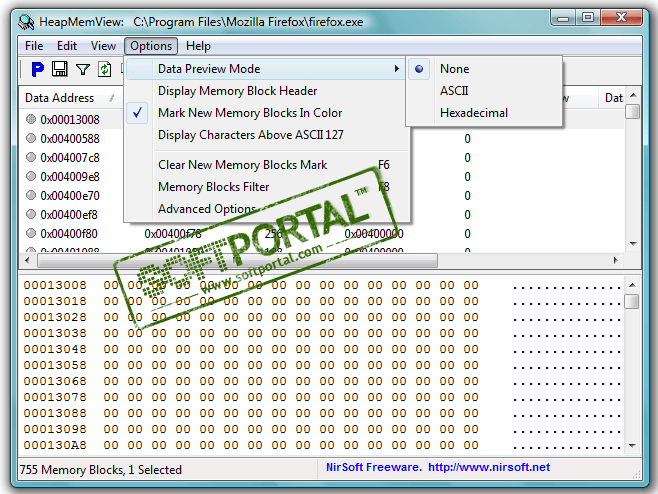Choose ASCII data preview mode

484,91
